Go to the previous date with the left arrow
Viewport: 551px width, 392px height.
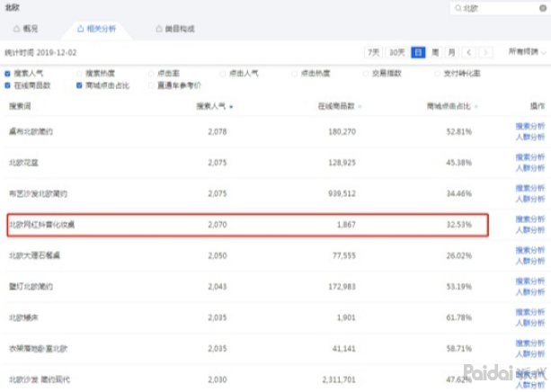(x=468, y=52)
